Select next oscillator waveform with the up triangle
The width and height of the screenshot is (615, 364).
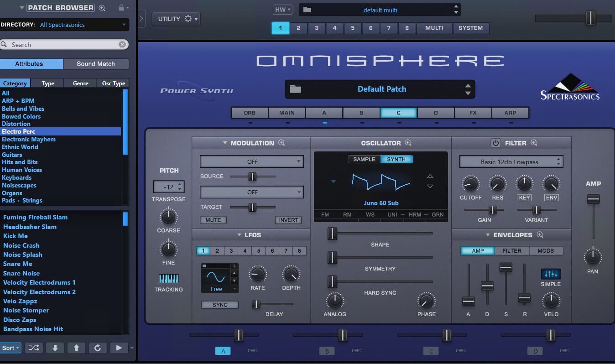pos(430,176)
